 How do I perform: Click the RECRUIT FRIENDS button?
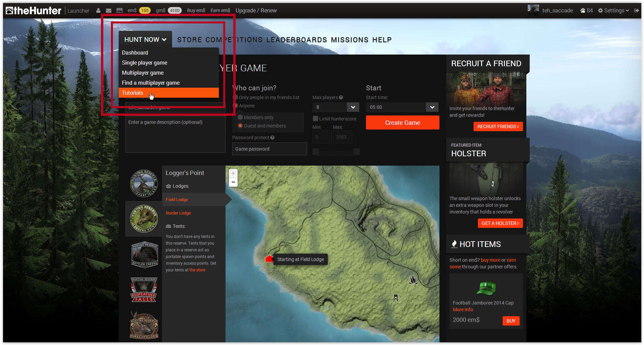click(x=498, y=126)
